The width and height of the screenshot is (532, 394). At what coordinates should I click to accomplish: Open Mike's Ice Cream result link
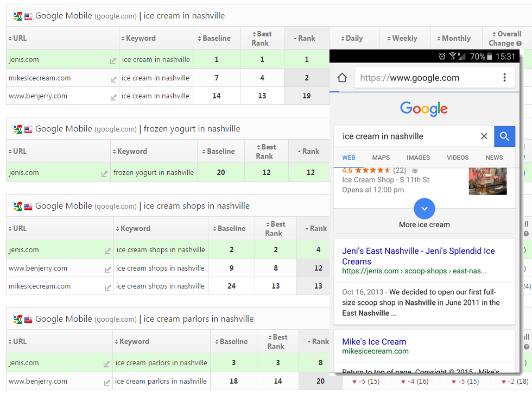tap(374, 342)
